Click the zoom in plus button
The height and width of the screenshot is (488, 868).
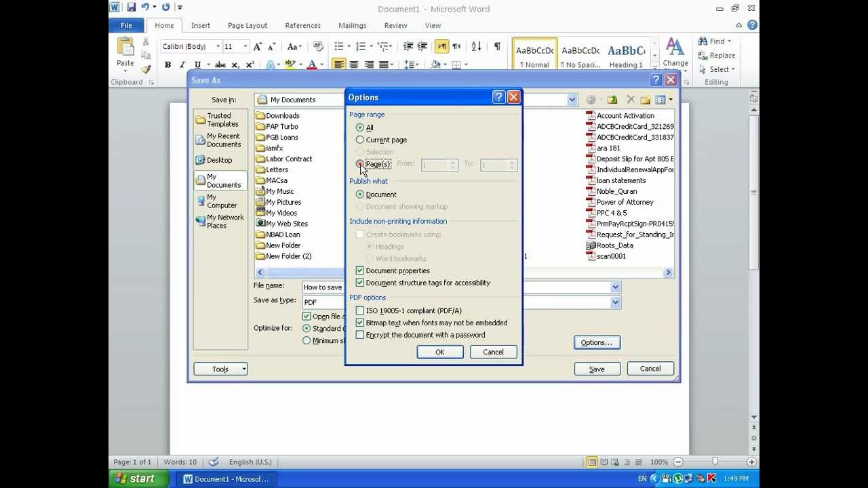click(x=751, y=462)
